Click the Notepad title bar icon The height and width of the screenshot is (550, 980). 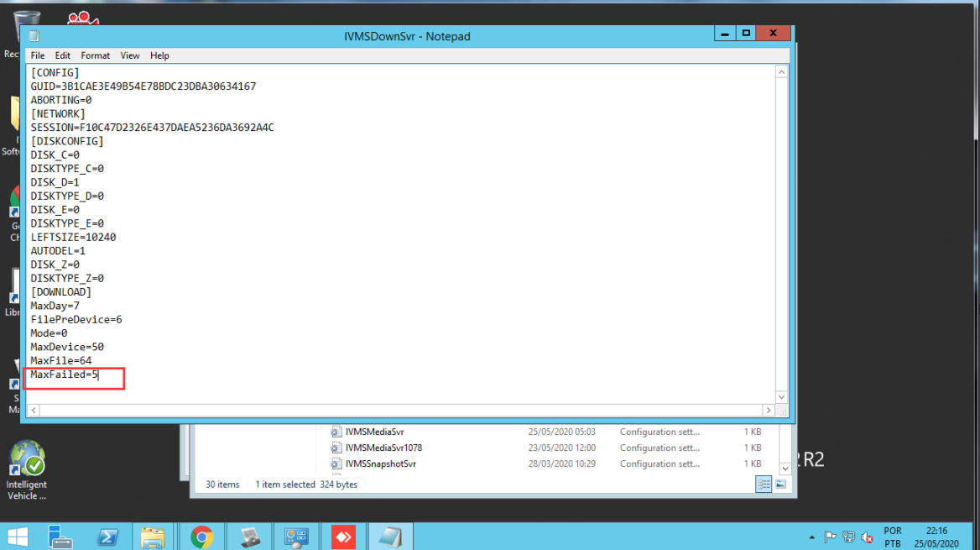pyautogui.click(x=34, y=36)
